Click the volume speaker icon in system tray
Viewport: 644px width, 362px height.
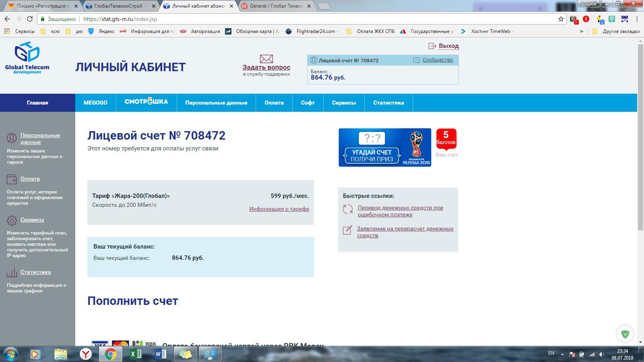(x=602, y=354)
